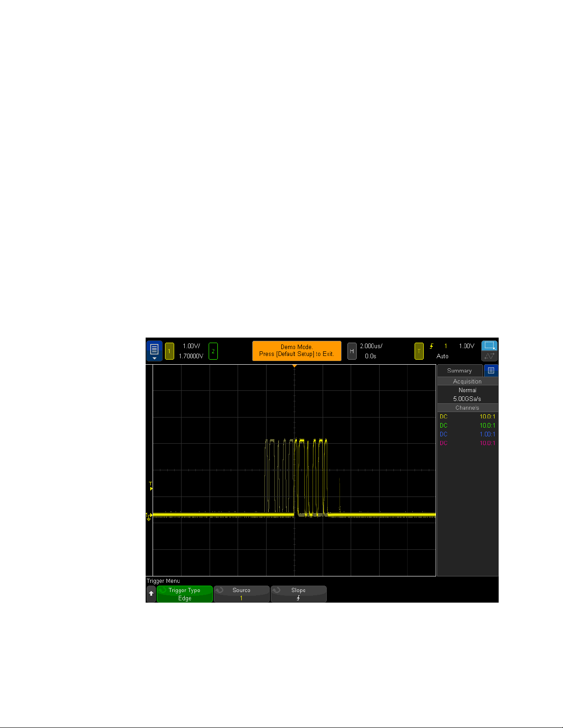Click the 2.000us/ timebase value
This screenshot has width=563, height=728.
371,346
